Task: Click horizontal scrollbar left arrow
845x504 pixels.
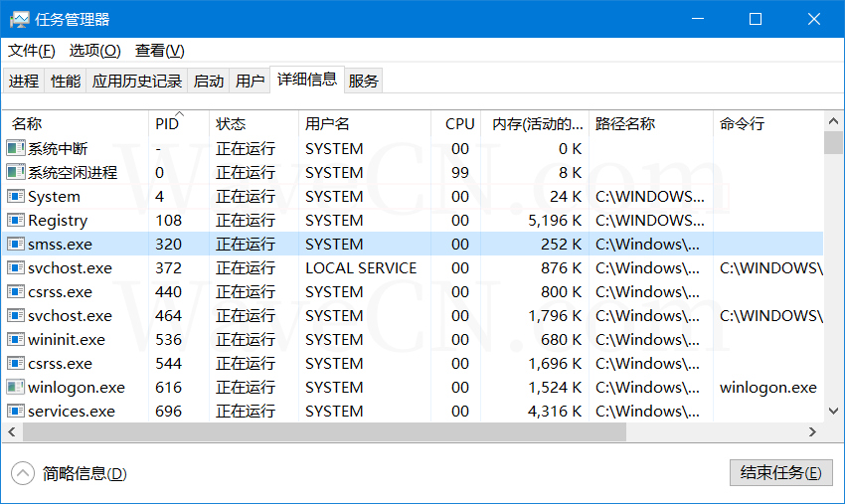Action: tap(12, 431)
